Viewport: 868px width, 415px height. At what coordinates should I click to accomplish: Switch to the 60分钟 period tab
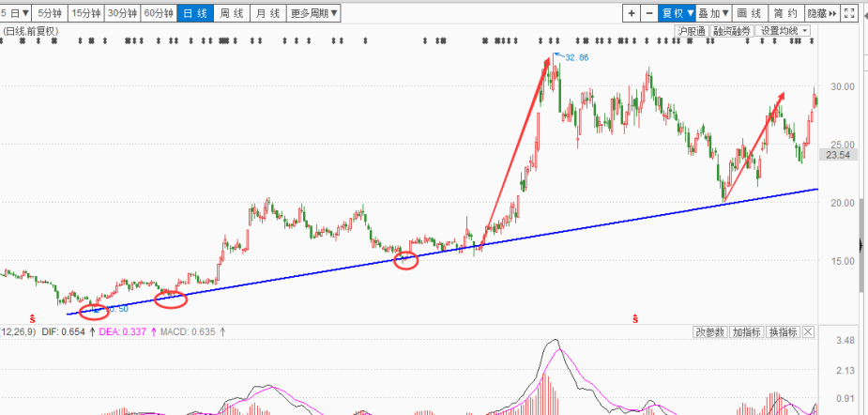pyautogui.click(x=159, y=13)
